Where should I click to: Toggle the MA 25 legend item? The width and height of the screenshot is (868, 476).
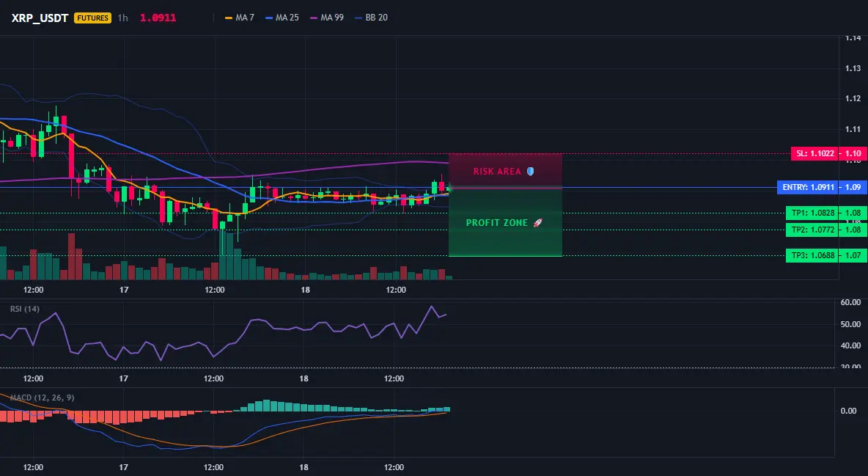pyautogui.click(x=282, y=18)
